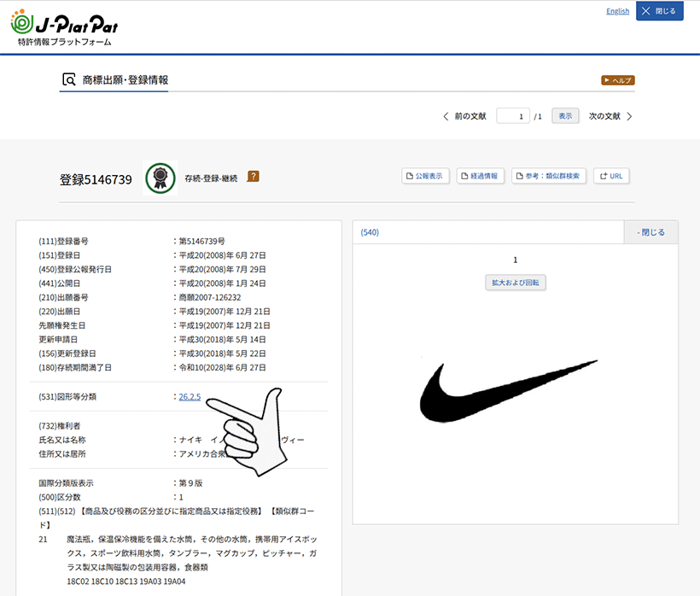Click the J-Plat Pat logo icon
Viewport: 700px width, 596px height.
20,23
